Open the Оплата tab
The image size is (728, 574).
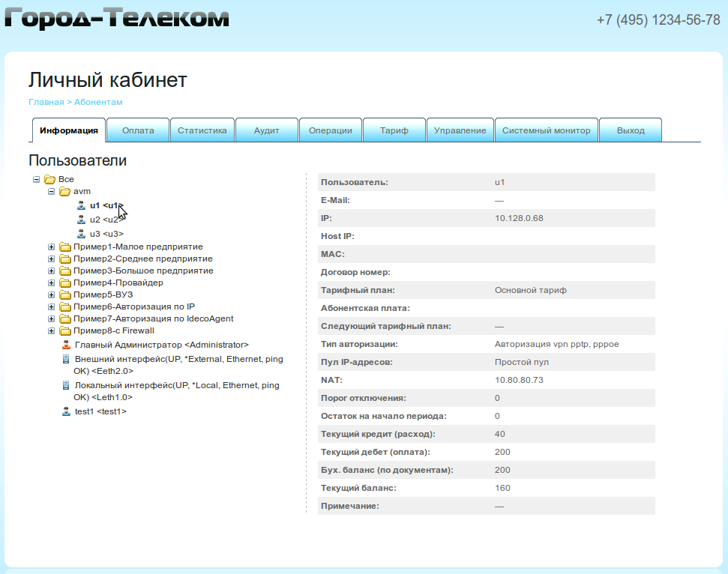tap(138, 130)
